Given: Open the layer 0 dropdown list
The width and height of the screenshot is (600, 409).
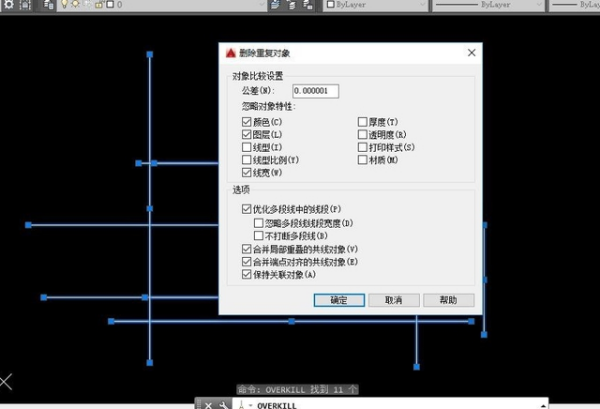Looking at the screenshot, I should (261, 5).
